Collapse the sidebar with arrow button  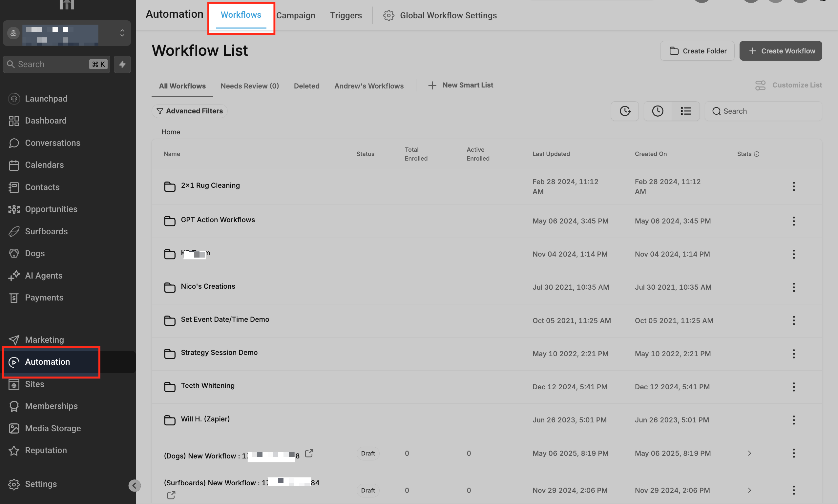[134, 485]
